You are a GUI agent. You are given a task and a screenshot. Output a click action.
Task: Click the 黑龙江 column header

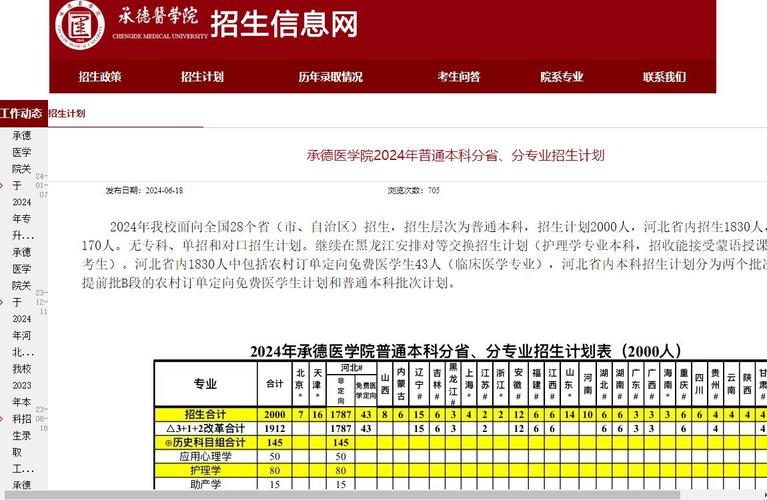click(x=453, y=384)
